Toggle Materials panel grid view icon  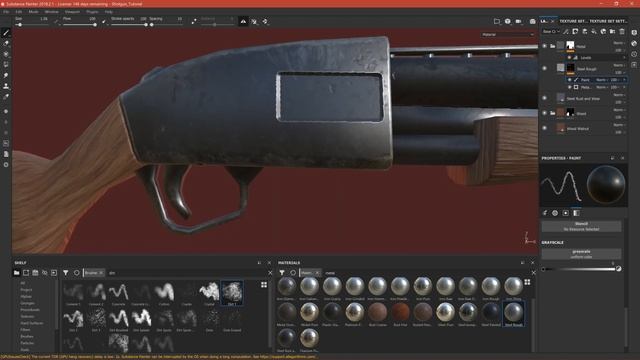[x=527, y=282]
